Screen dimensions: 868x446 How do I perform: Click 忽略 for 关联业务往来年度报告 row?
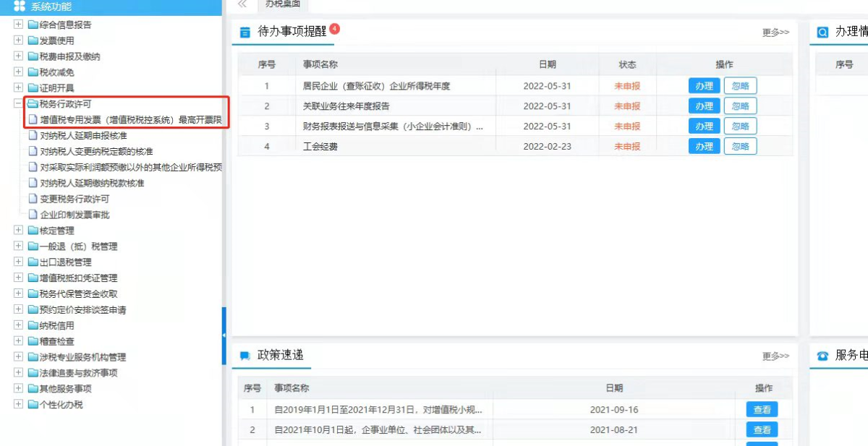pyautogui.click(x=740, y=106)
